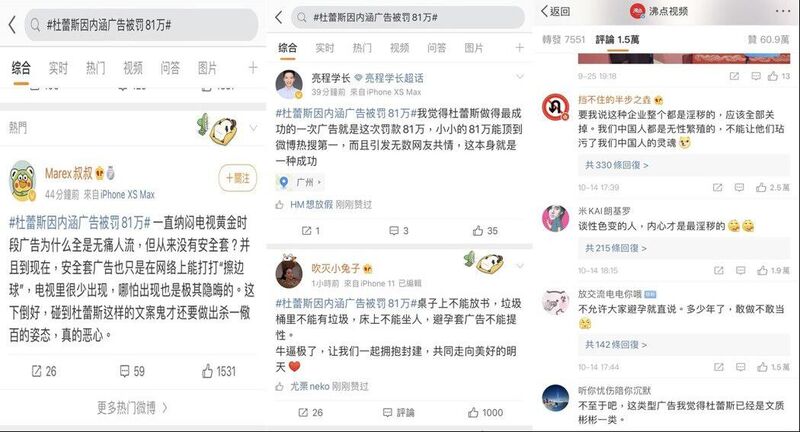The image size is (800, 432).
Task: Like 吹灭小兔子's post with 1000 likes
Action: pos(486,412)
